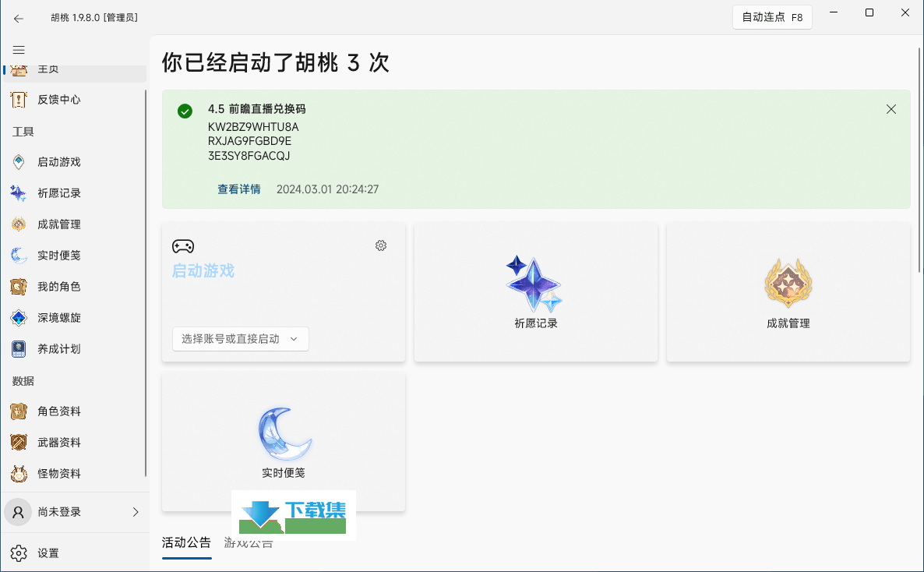924x572 pixels.
Task: Click the 工具 section header
Action: (x=23, y=132)
